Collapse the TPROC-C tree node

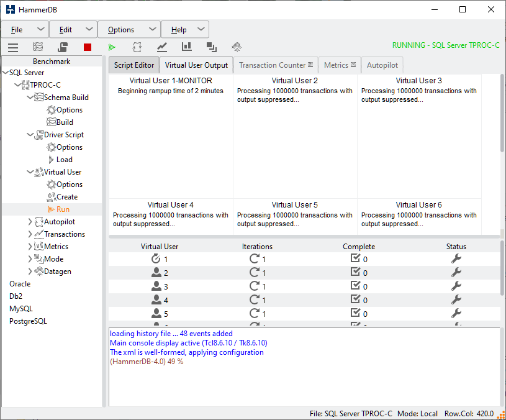click(18, 85)
